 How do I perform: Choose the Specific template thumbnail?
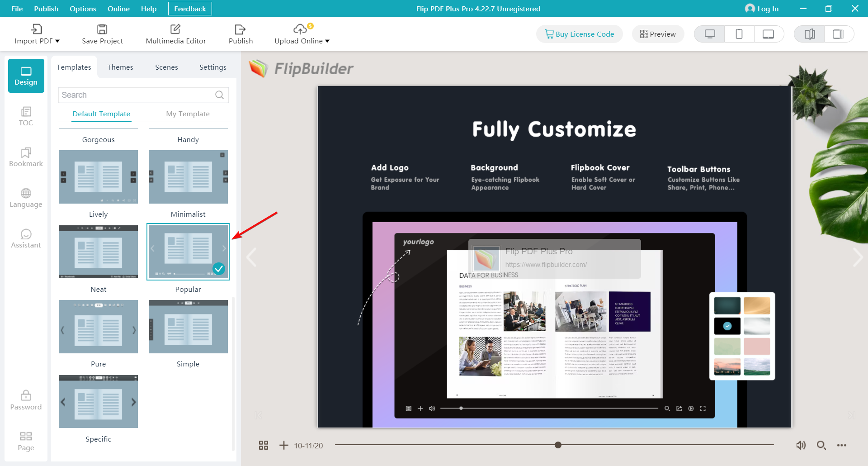click(98, 401)
